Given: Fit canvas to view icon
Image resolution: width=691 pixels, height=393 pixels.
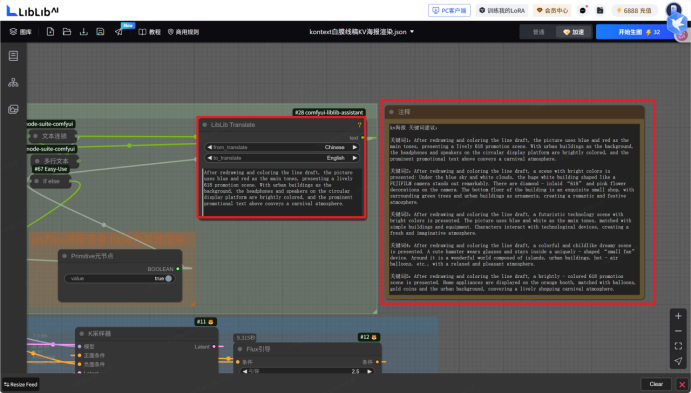Looking at the screenshot, I should [x=678, y=346].
